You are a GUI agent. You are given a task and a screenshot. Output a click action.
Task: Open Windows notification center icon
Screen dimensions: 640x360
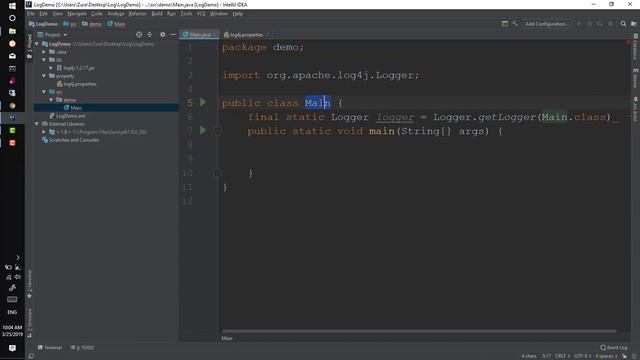12,348
